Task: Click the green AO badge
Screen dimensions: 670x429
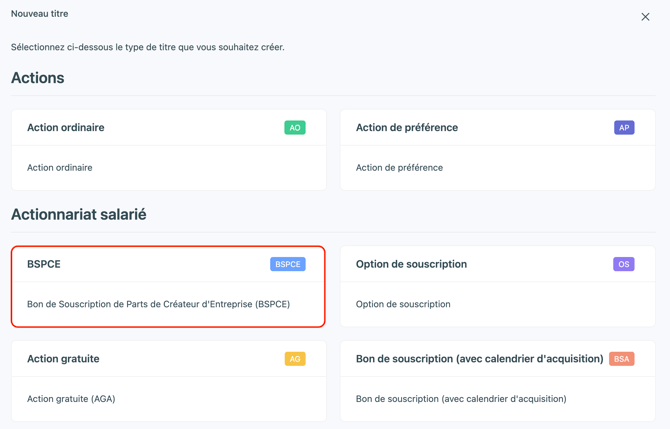Action: coord(295,127)
